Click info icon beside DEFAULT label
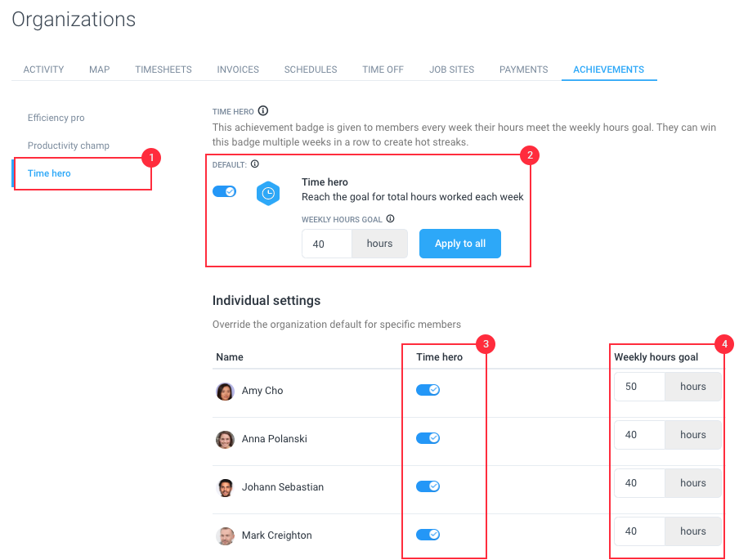 click(x=254, y=164)
